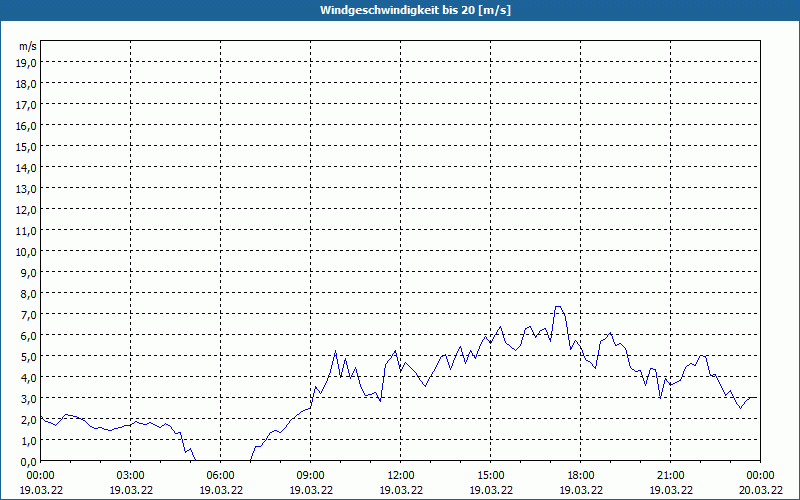Screen dimensions: 800x500
Task: Click the '20.03.22' date label
Action: (760, 490)
